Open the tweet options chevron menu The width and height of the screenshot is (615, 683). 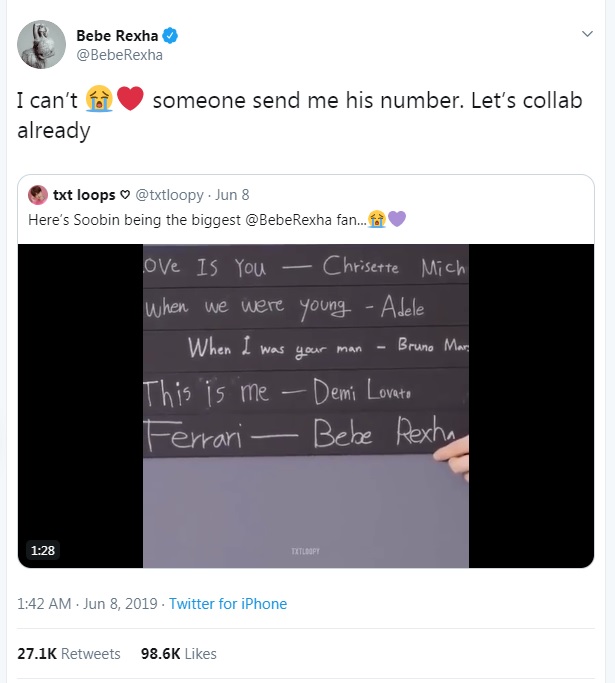pyautogui.click(x=587, y=35)
